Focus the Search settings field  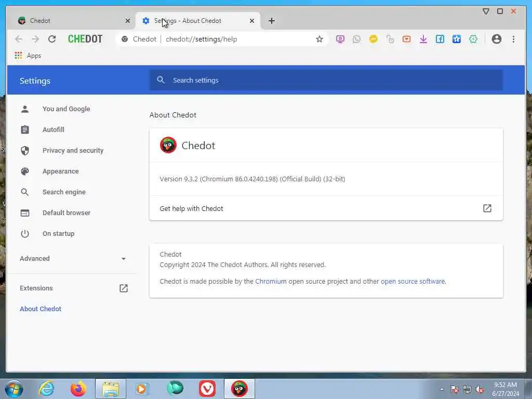pos(326,80)
